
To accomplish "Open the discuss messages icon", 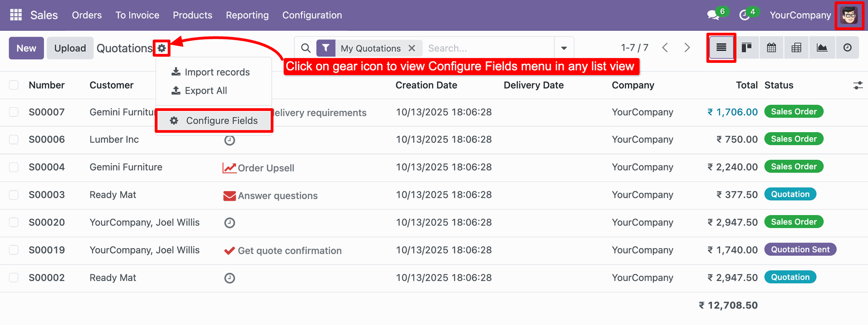I will tap(713, 15).
